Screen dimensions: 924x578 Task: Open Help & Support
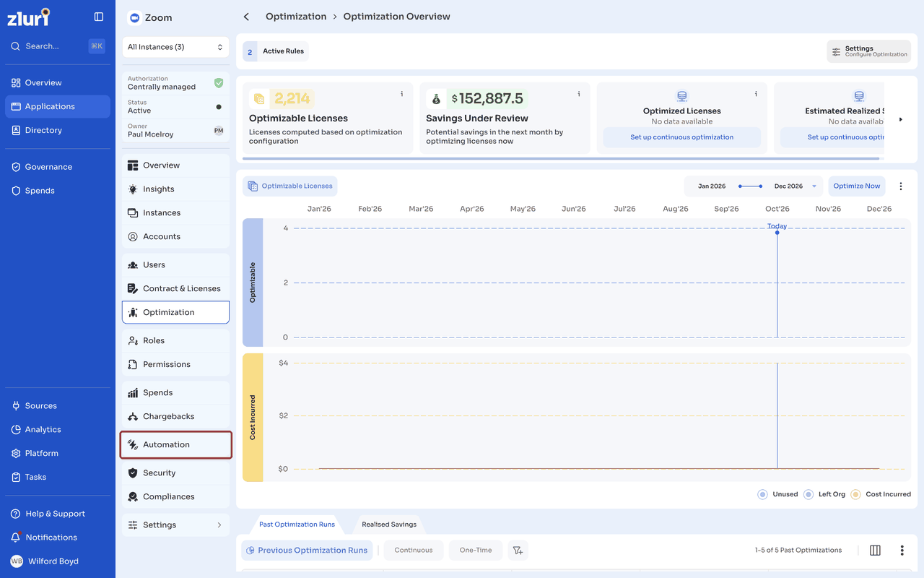click(x=58, y=514)
